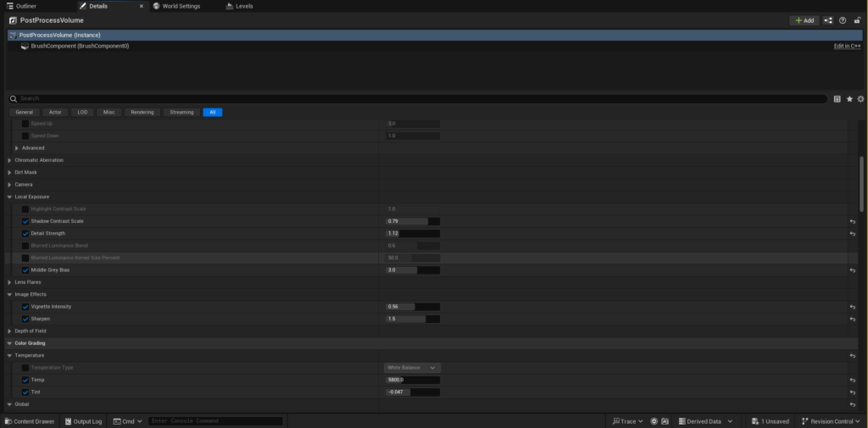Toggle the Details panel lock icon
Viewport: 868px width, 428px height.
coord(857,20)
